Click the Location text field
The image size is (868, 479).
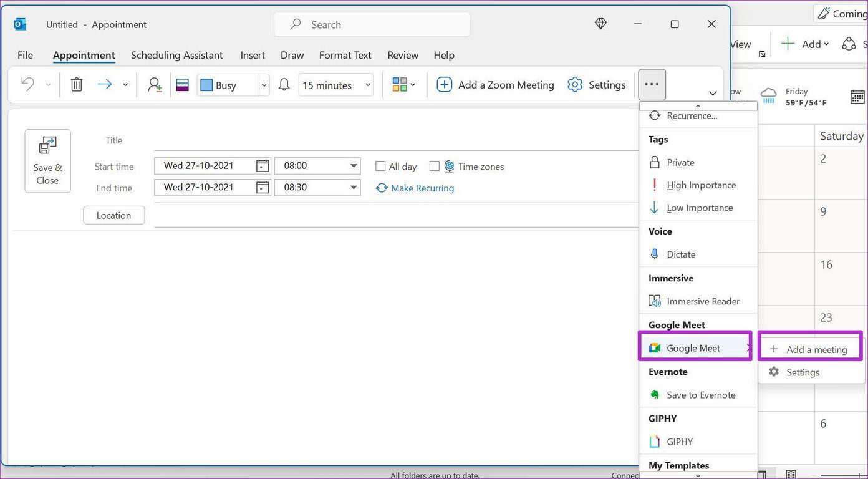point(396,215)
